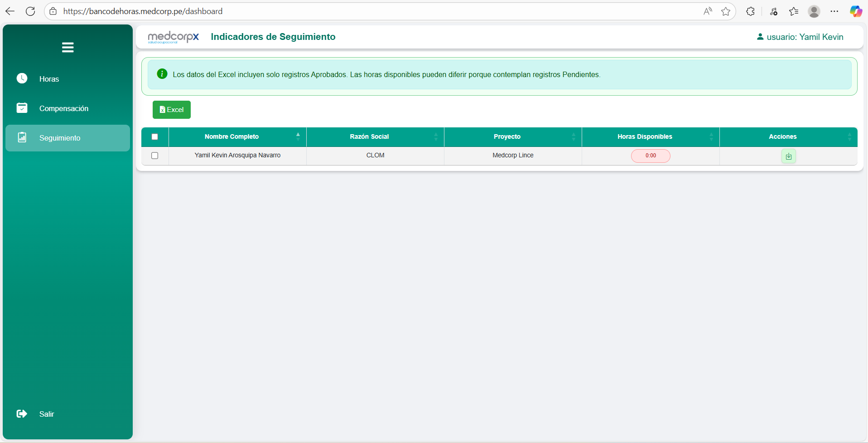Sort table by Razón Social column
The width and height of the screenshot is (868, 443).
point(369,136)
